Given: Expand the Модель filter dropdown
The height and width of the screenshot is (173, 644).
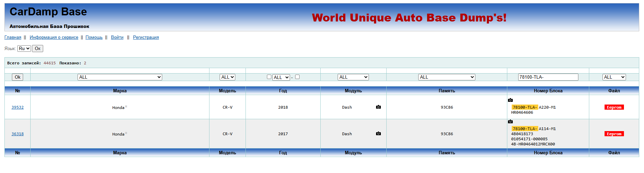Looking at the screenshot, I should tap(227, 77).
